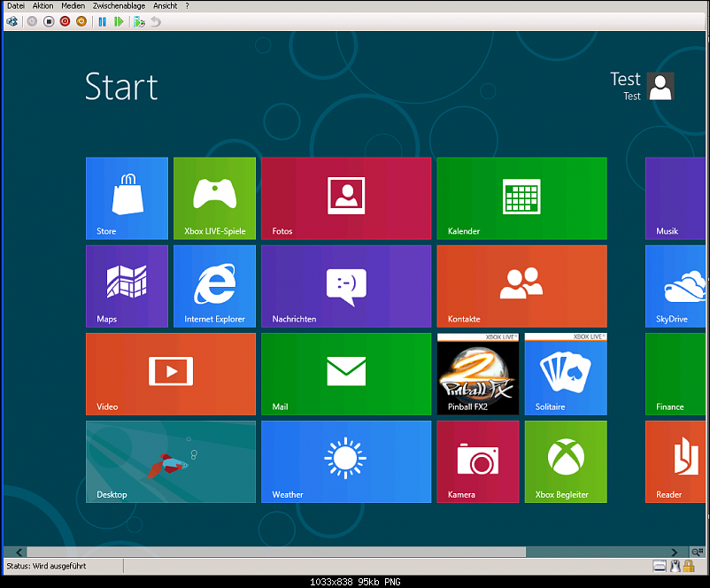
Task: Launch the Kamera tile
Action: [x=478, y=461]
